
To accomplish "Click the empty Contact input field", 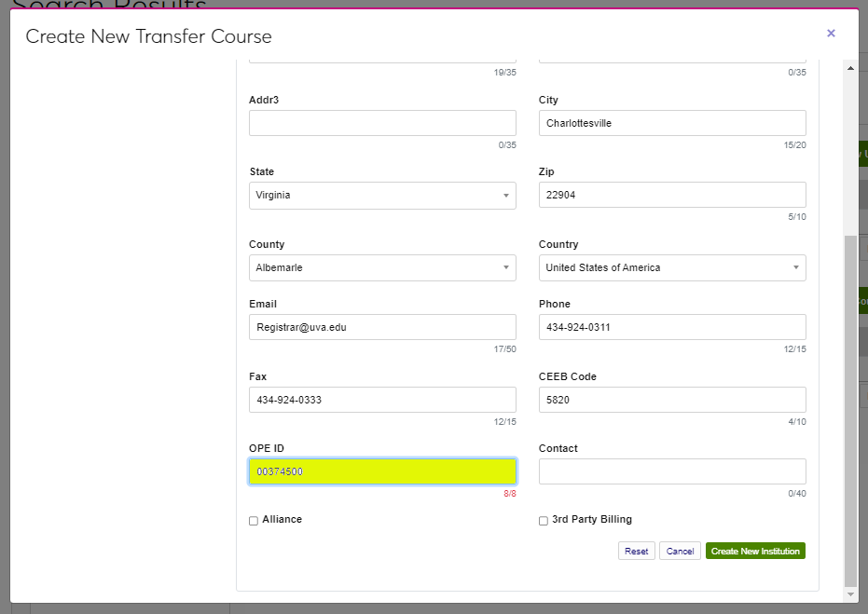I will pos(672,471).
